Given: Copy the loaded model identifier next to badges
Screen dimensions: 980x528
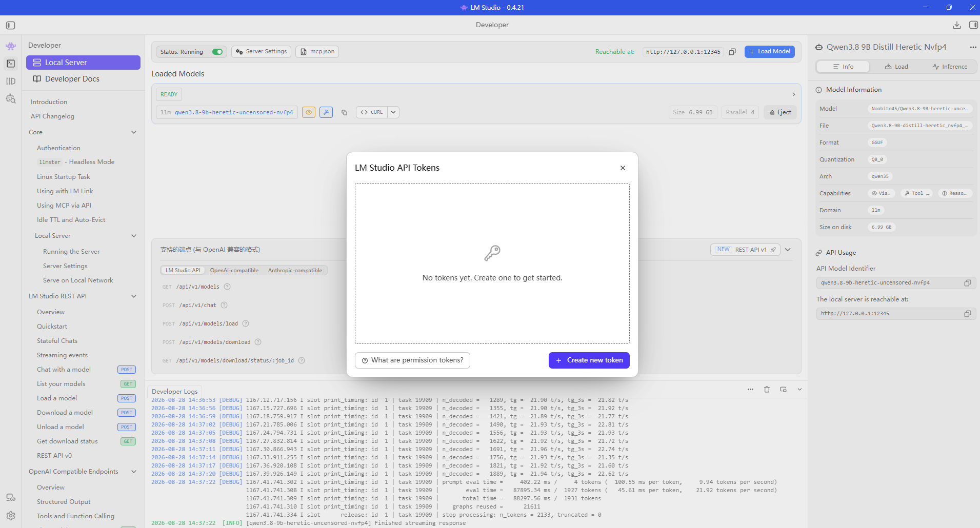Looking at the screenshot, I should click(345, 112).
